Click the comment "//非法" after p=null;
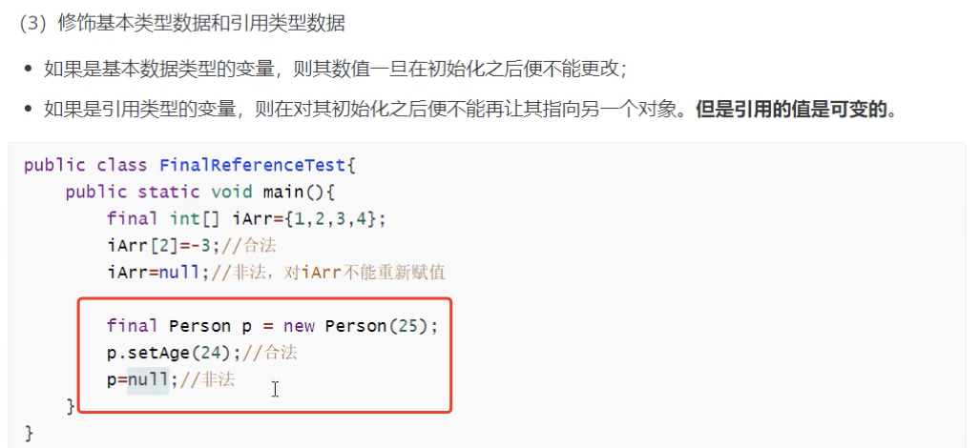 coord(207,379)
